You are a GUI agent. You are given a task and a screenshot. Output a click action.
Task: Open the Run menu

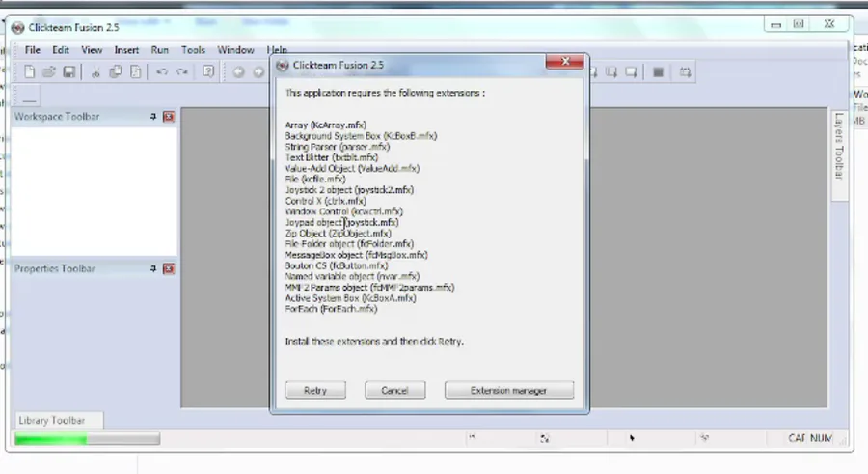pyautogui.click(x=160, y=50)
